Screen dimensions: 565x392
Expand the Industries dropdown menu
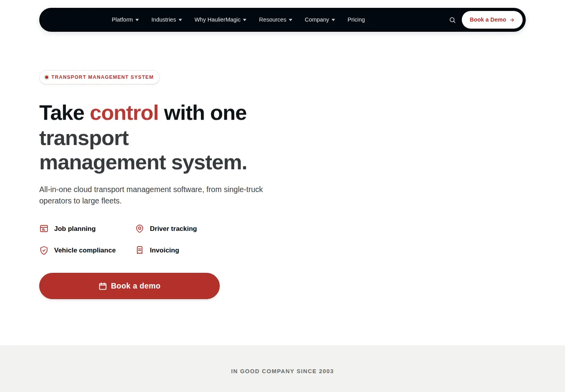167,20
